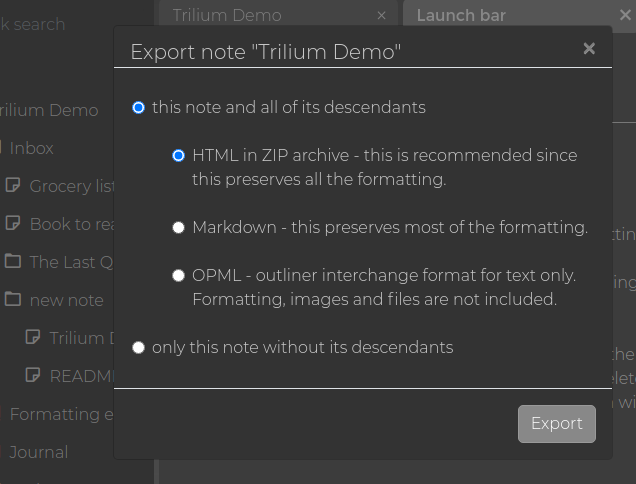
Task: Close the Trilium Demo tab
Action: point(381,15)
